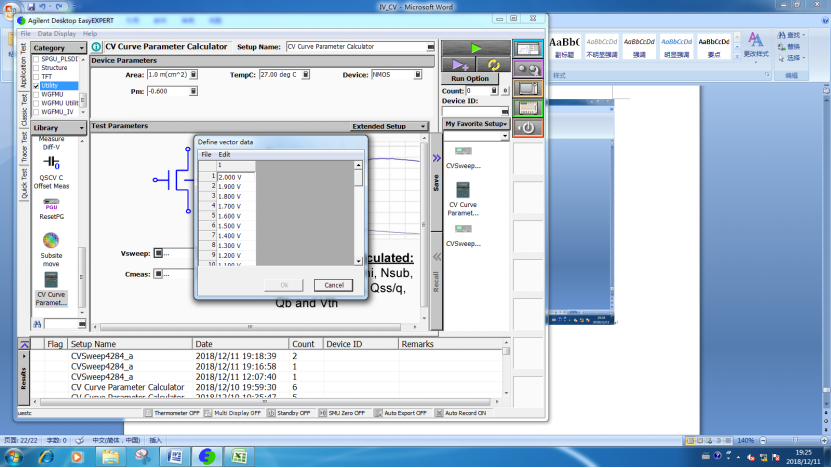Open TempC numeric keypad icon
This screenshot has height=468, width=831.
(x=306, y=75)
